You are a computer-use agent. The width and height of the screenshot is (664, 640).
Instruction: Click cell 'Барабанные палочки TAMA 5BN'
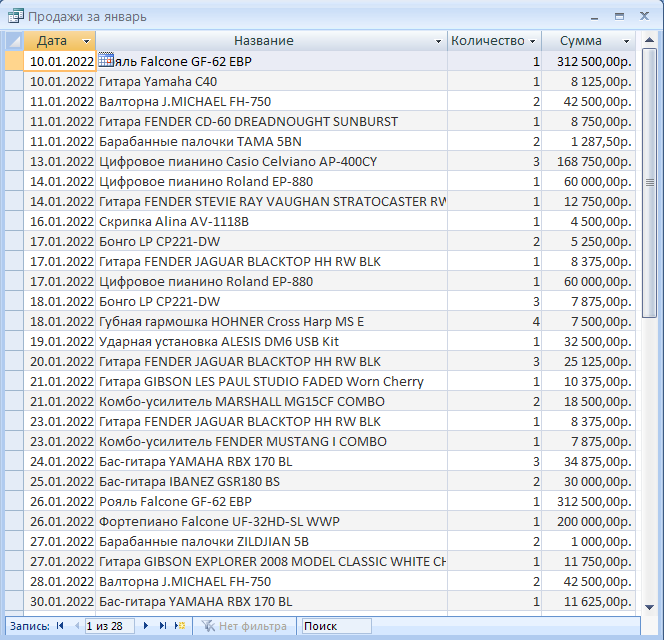[271, 141]
